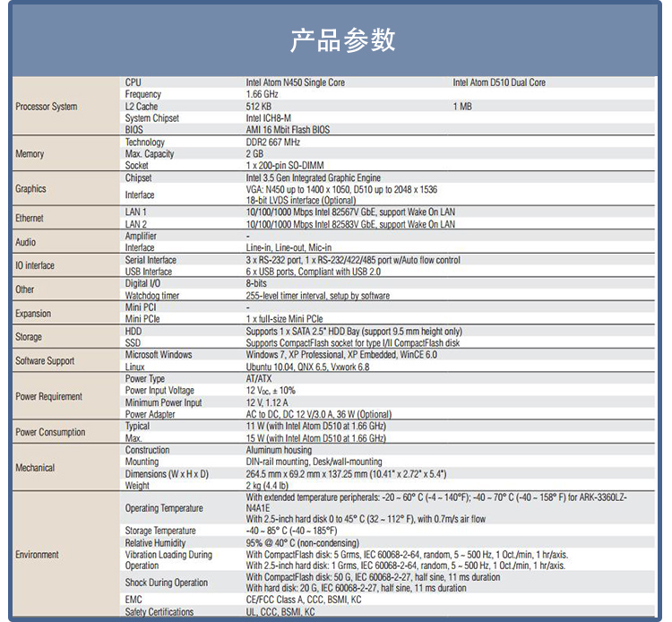Select the LAN 2 row label
672x622 pixels.
pyautogui.click(x=136, y=224)
